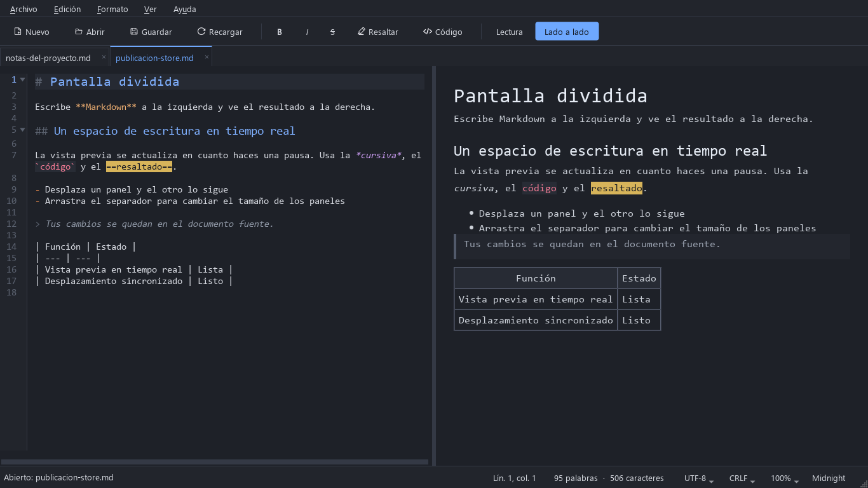
Task: Click line number 12 in the gutter
Action: pyautogui.click(x=11, y=224)
